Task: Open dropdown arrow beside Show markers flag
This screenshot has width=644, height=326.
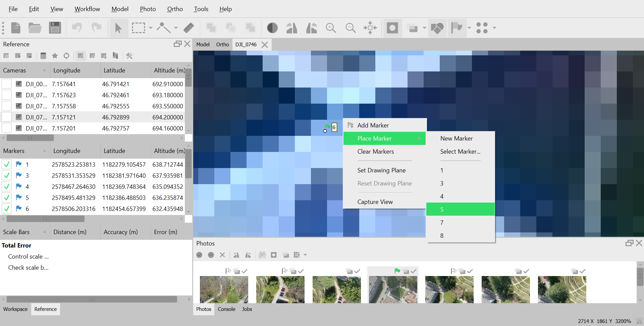Action: point(469,28)
